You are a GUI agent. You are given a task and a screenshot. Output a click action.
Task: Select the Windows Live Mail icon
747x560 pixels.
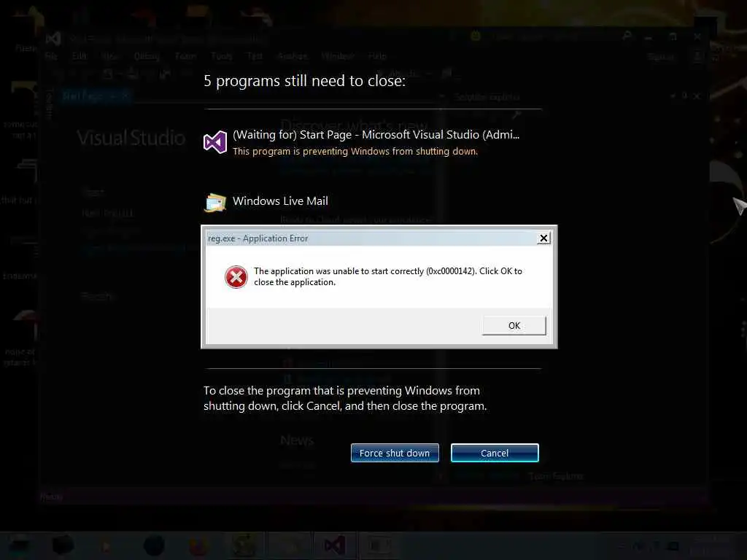pos(215,203)
